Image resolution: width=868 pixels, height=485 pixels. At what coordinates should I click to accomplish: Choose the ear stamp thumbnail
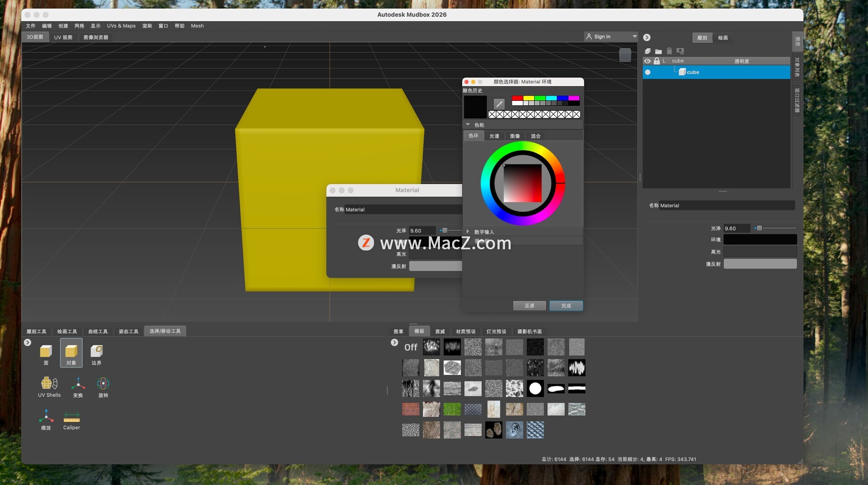514,430
